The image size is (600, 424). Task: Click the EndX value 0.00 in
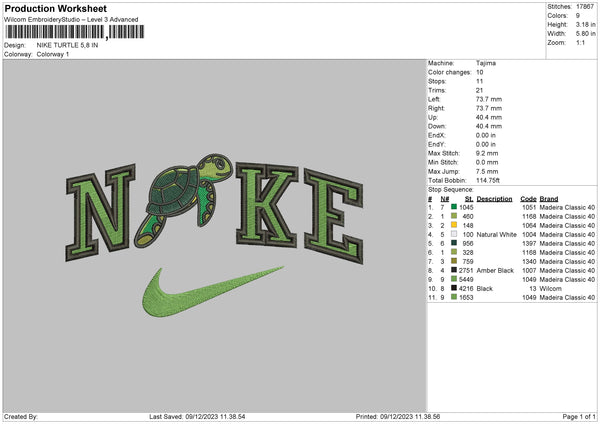click(486, 135)
